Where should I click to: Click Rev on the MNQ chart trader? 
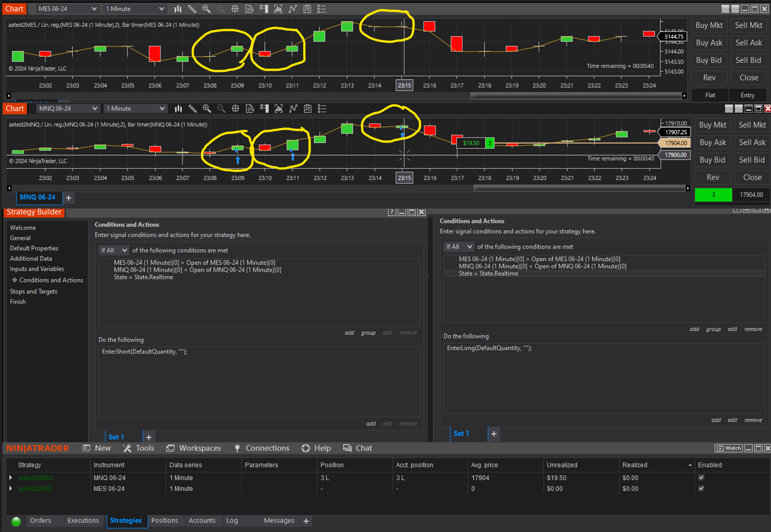713,177
